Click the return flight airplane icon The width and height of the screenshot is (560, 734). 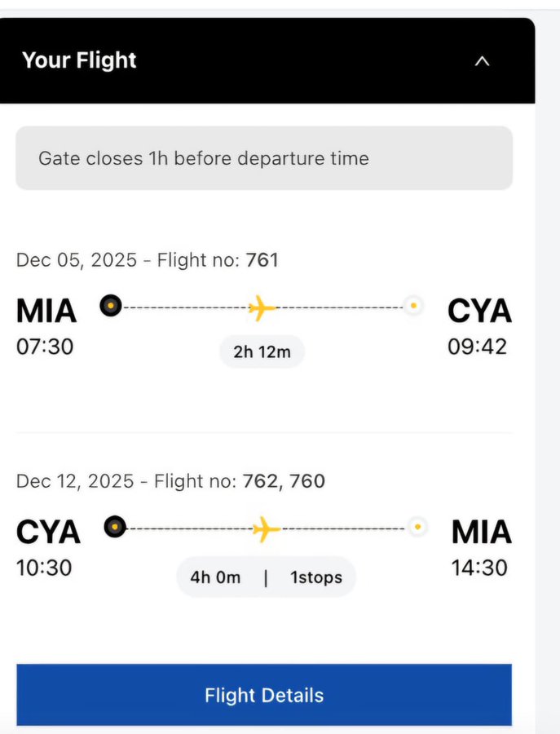click(266, 528)
